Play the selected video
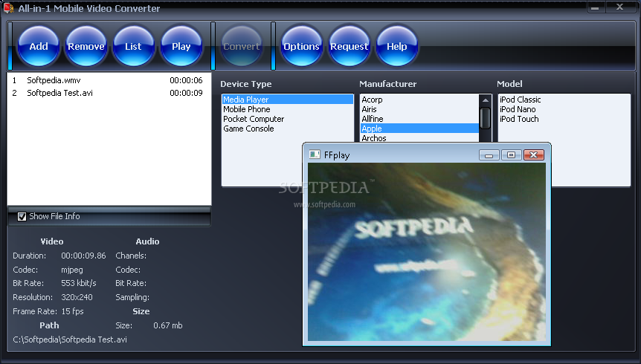641x364 pixels. pos(181,46)
